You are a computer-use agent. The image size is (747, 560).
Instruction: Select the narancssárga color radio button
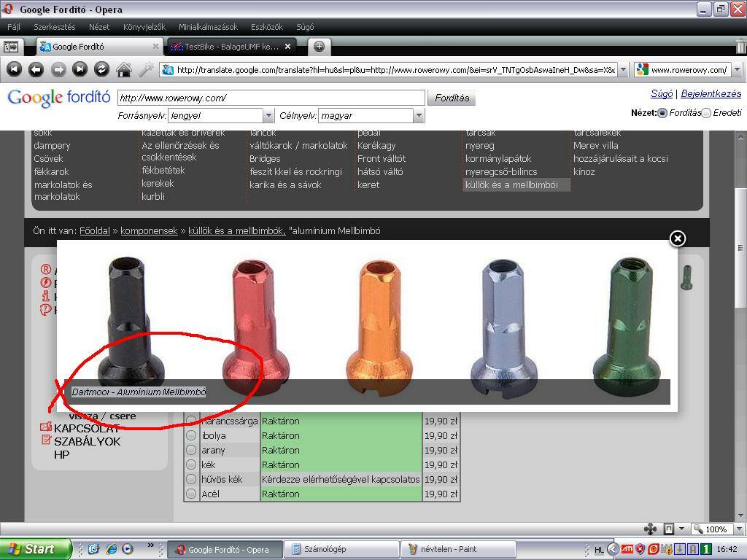191,421
